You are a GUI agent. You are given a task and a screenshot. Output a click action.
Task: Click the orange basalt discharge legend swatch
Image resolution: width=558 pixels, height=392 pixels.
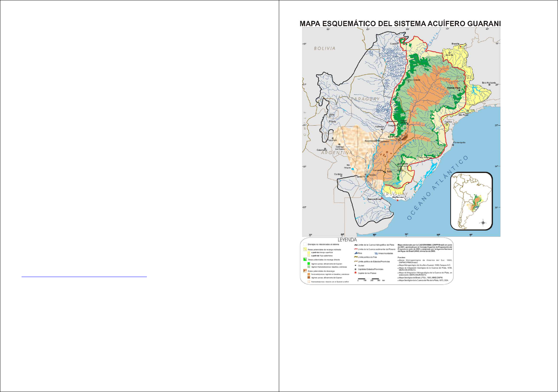point(309,274)
